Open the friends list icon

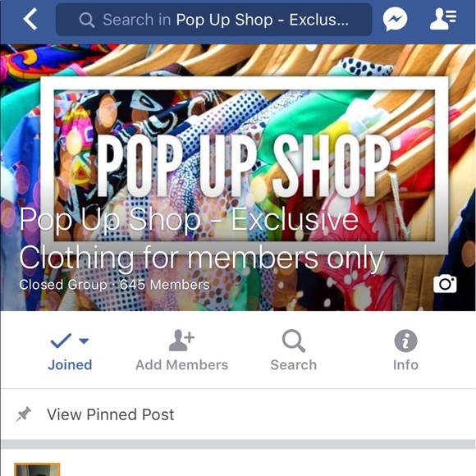[x=443, y=19]
